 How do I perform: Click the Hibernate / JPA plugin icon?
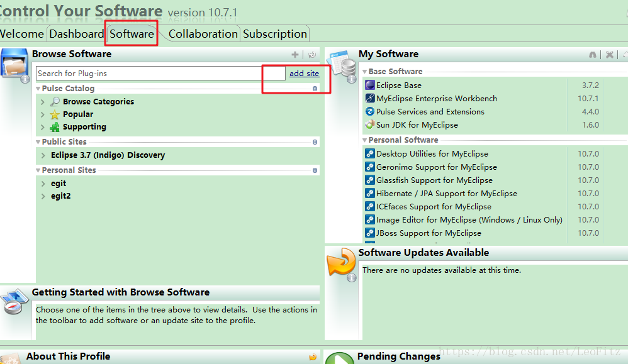pos(370,193)
